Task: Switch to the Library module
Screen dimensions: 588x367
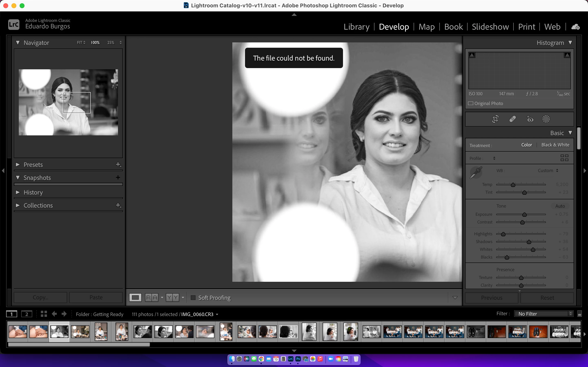Action: click(356, 27)
